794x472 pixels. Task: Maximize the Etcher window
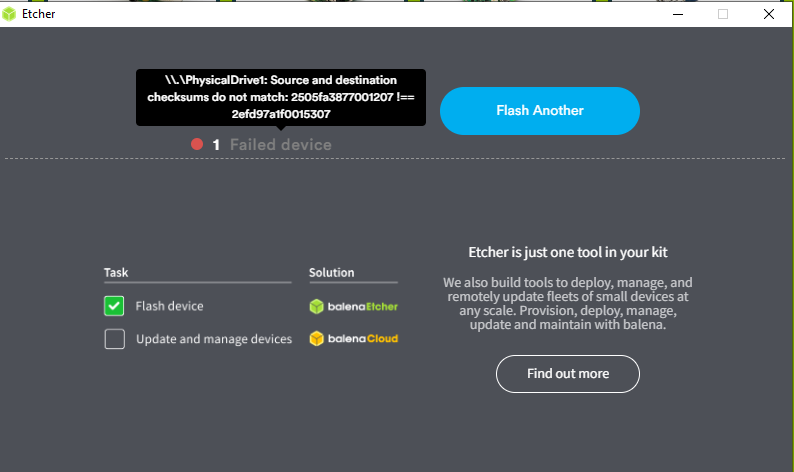[723, 14]
